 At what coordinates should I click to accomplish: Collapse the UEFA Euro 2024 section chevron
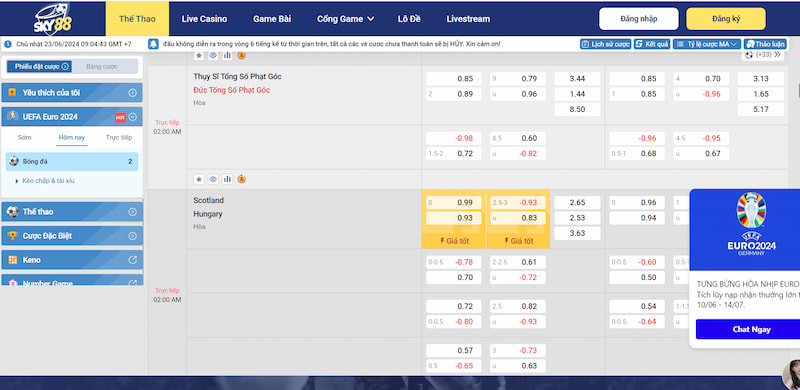click(133, 117)
